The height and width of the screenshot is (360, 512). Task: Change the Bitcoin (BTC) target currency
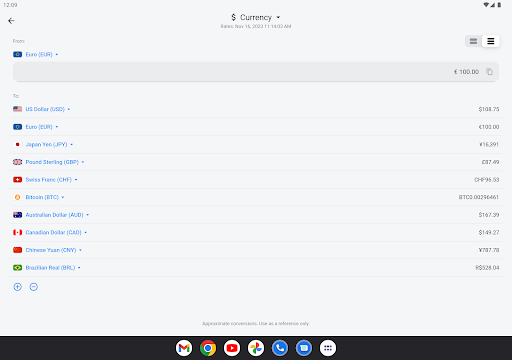tap(39, 197)
